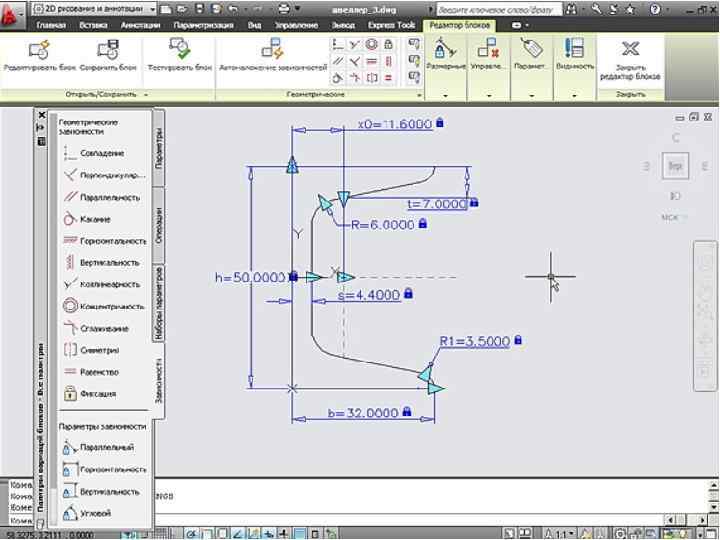Click the Размерные large ribbon button
This screenshot has height=540, width=720.
click(x=445, y=54)
